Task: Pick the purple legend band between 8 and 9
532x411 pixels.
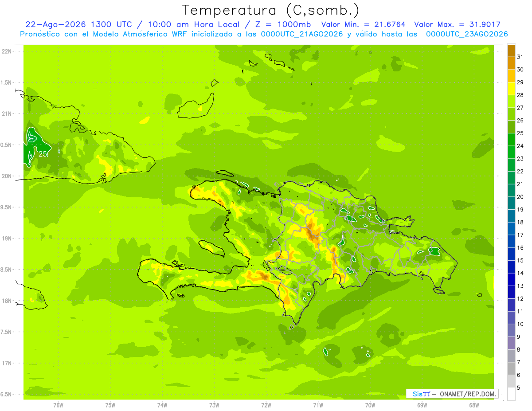Action: (511, 343)
